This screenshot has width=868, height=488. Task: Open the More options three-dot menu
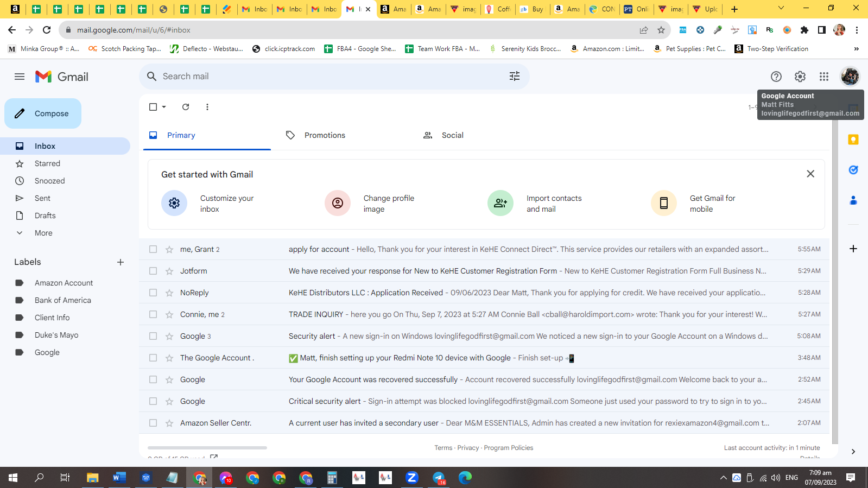207,107
